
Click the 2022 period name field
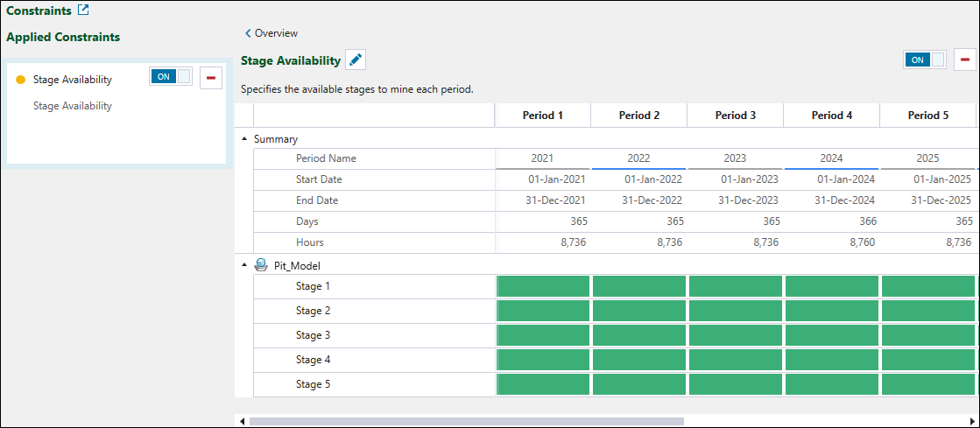click(638, 158)
